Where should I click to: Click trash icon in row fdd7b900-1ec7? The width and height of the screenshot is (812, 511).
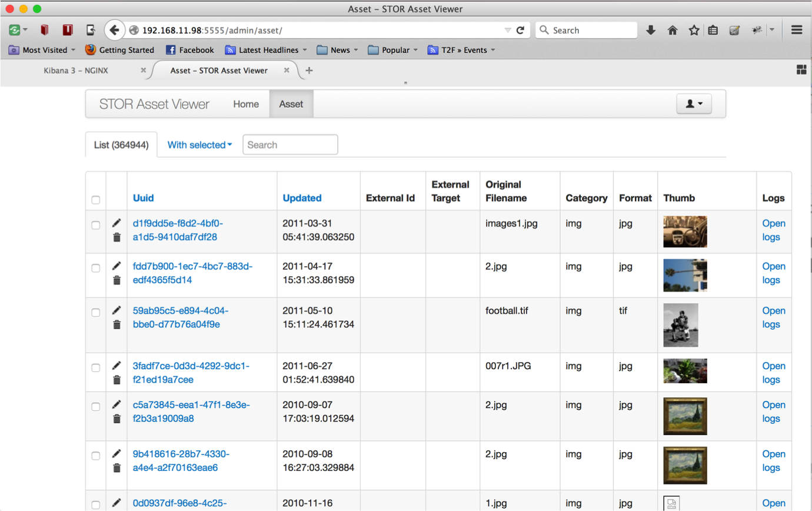pyautogui.click(x=117, y=280)
